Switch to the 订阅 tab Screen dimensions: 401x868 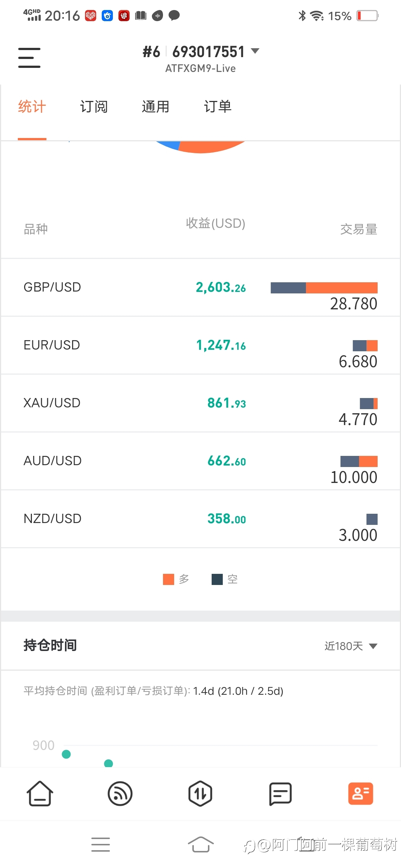[94, 107]
